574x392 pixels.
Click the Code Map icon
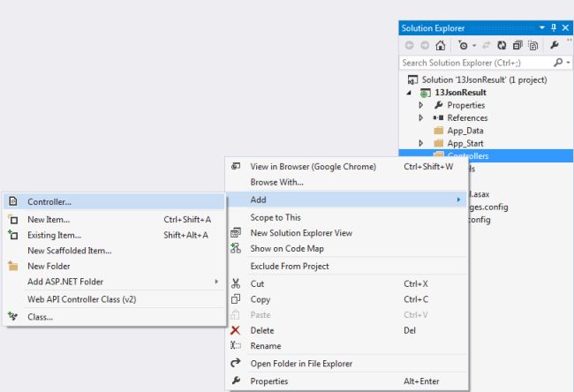[236, 248]
